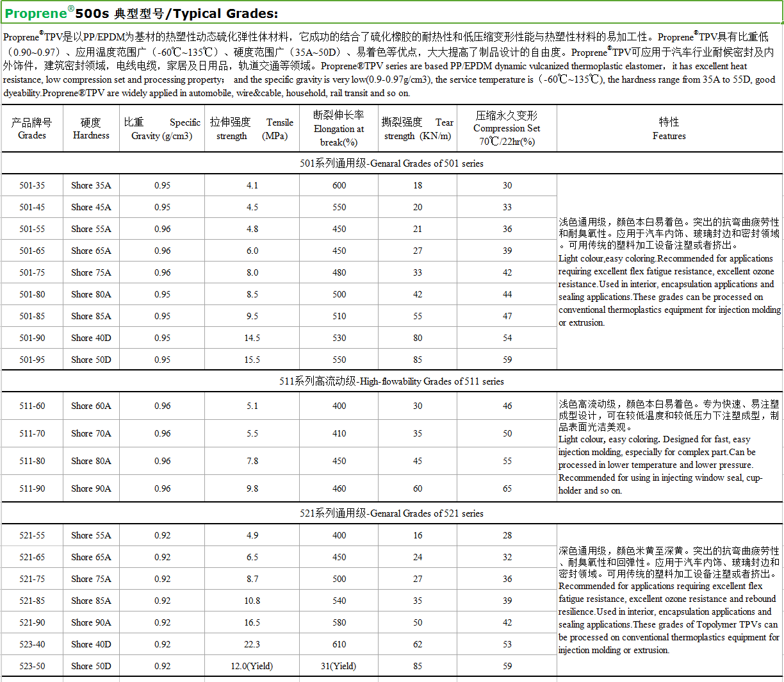Click the '31(Yield)' elongation cell
This screenshot has height=682, width=784.
(339, 666)
